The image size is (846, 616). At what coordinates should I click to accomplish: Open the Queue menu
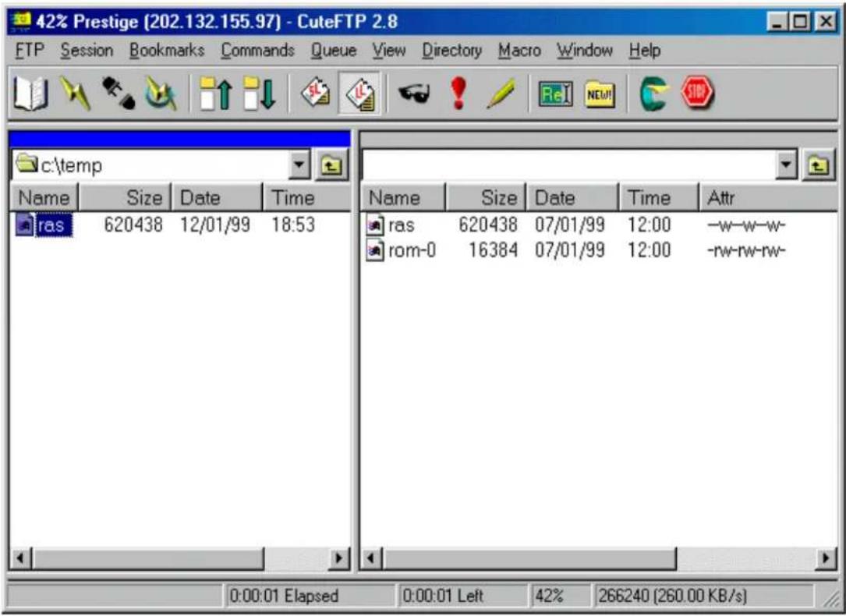[x=334, y=51]
